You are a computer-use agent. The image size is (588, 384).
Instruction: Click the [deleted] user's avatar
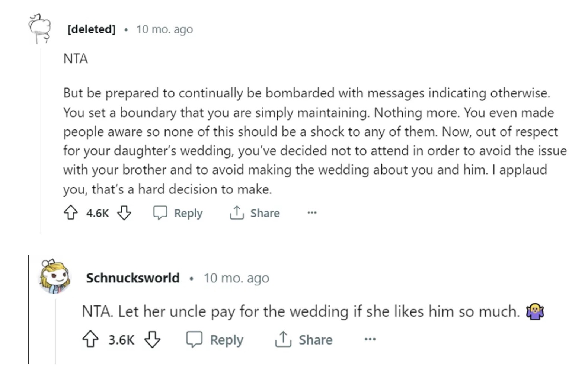[39, 29]
